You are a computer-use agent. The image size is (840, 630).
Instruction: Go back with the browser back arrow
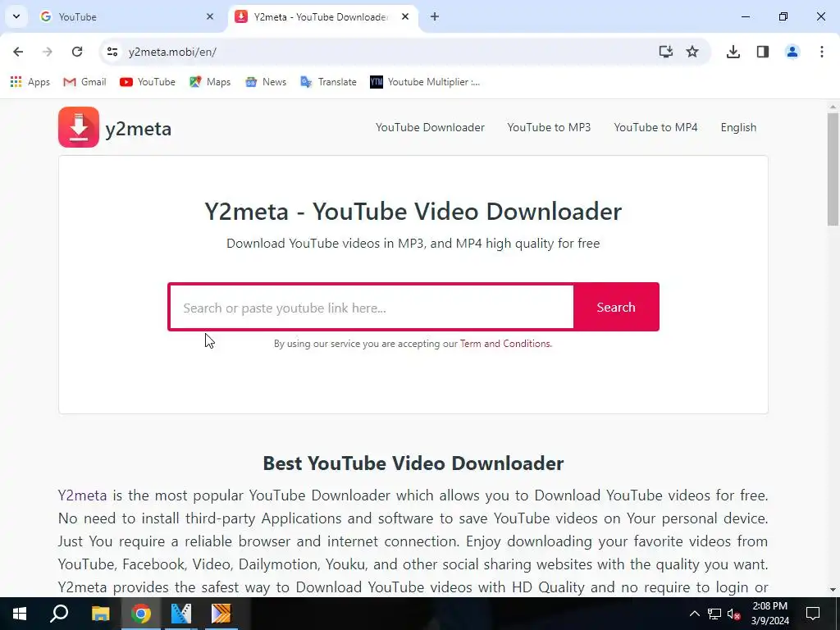[18, 52]
